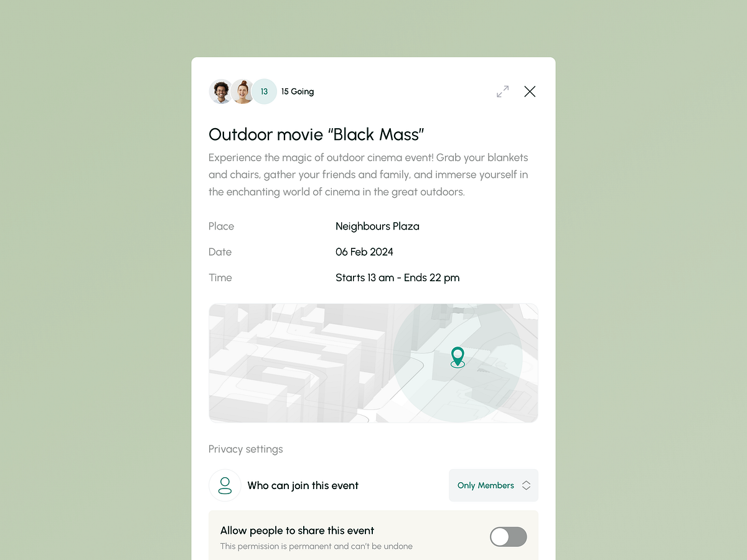Image resolution: width=747 pixels, height=560 pixels.
Task: Click the expand-to-fullscreen icon
Action: coord(502,91)
